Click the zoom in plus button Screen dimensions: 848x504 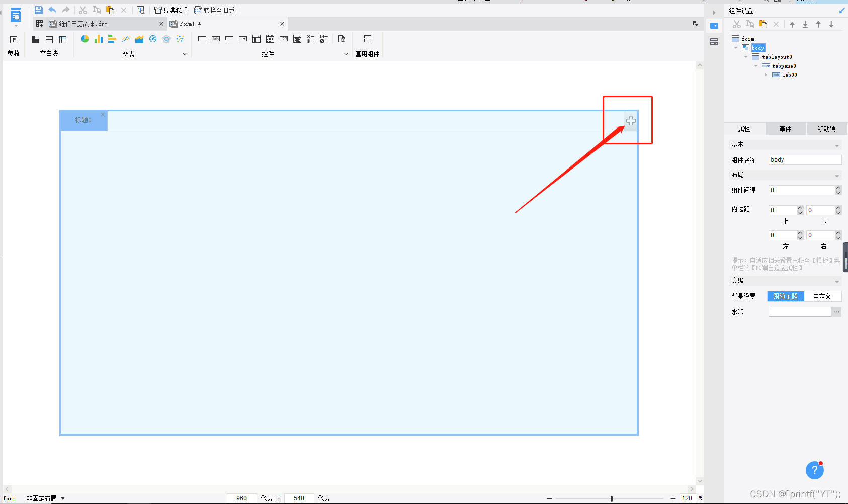(x=673, y=498)
